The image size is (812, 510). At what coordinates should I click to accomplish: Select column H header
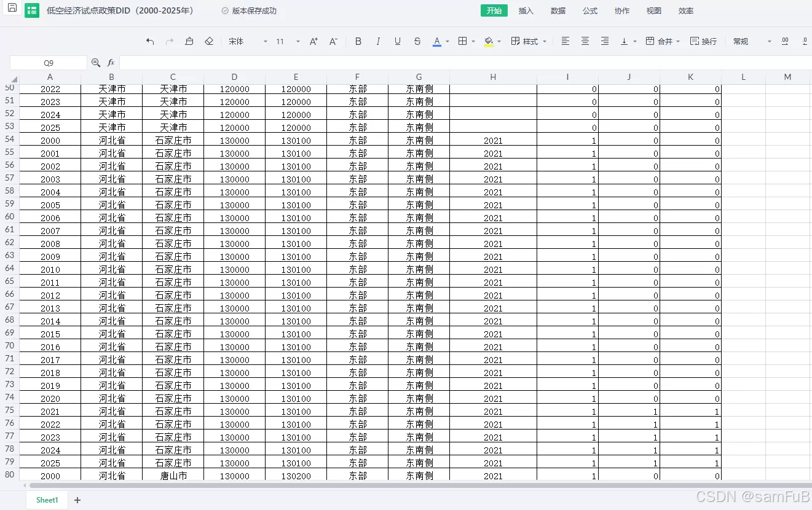(493, 77)
